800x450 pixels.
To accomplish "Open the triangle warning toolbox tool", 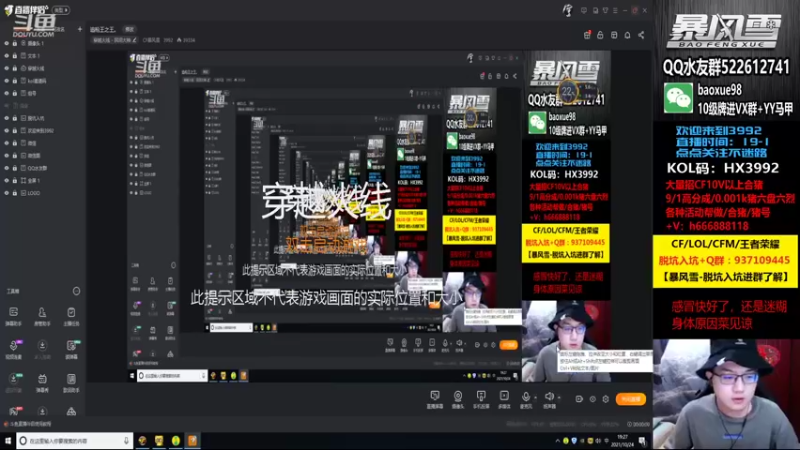I will click(71, 411).
